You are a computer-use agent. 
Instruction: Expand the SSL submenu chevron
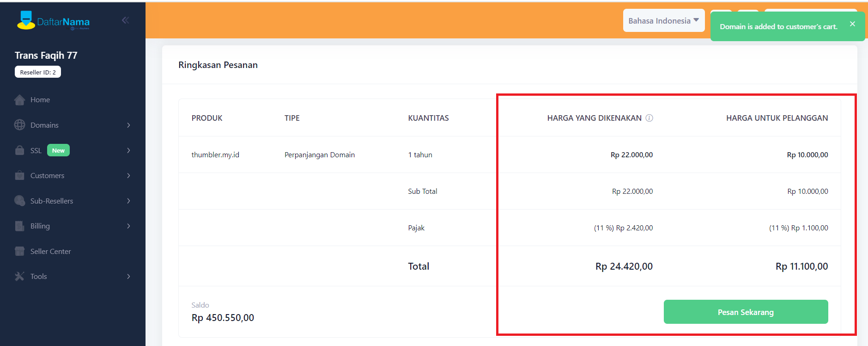coord(128,150)
